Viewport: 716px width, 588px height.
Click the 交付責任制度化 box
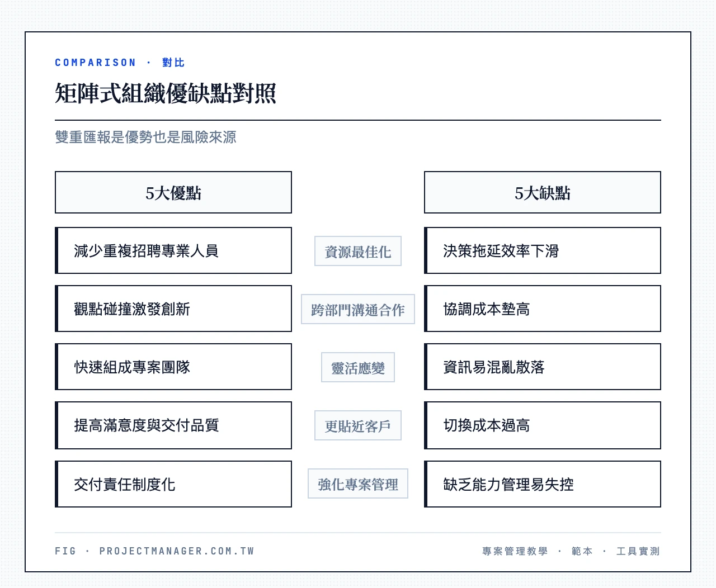(x=173, y=484)
